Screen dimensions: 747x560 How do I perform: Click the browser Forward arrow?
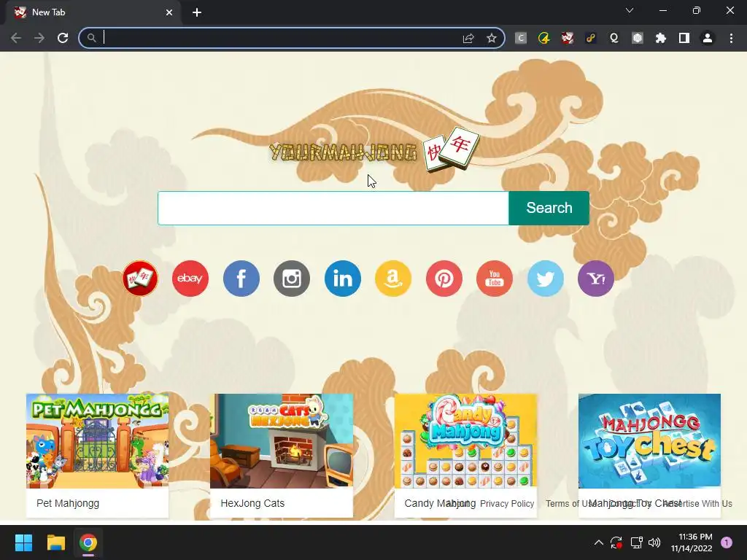click(39, 38)
